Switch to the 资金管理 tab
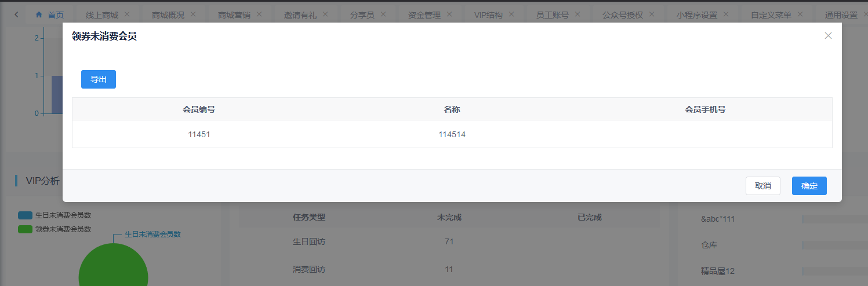868x286 pixels. (424, 14)
